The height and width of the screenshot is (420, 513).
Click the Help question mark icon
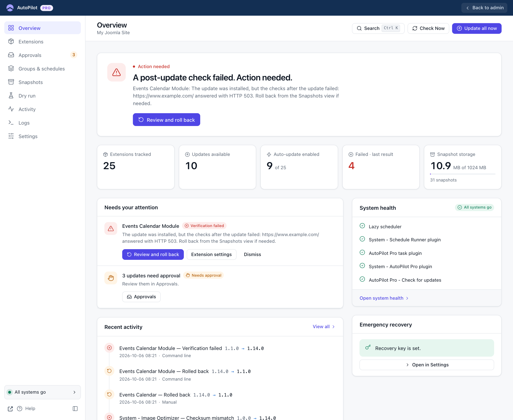click(20, 408)
